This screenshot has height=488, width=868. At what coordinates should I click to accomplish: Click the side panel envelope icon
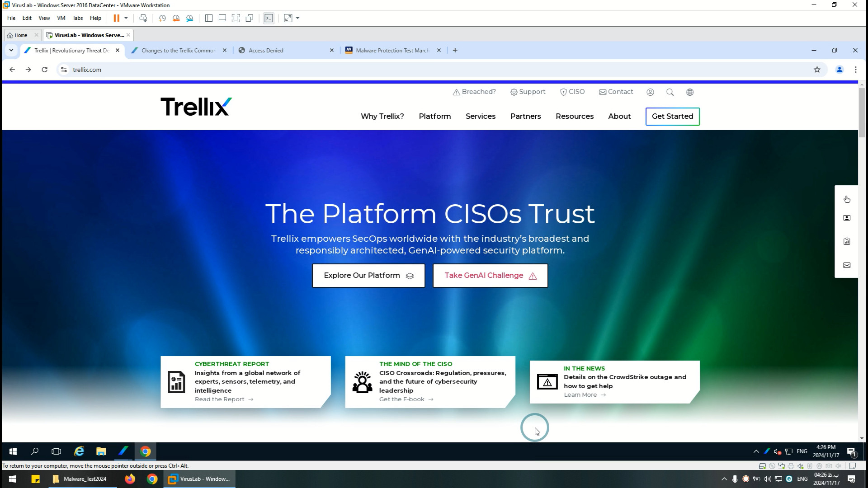click(x=847, y=265)
